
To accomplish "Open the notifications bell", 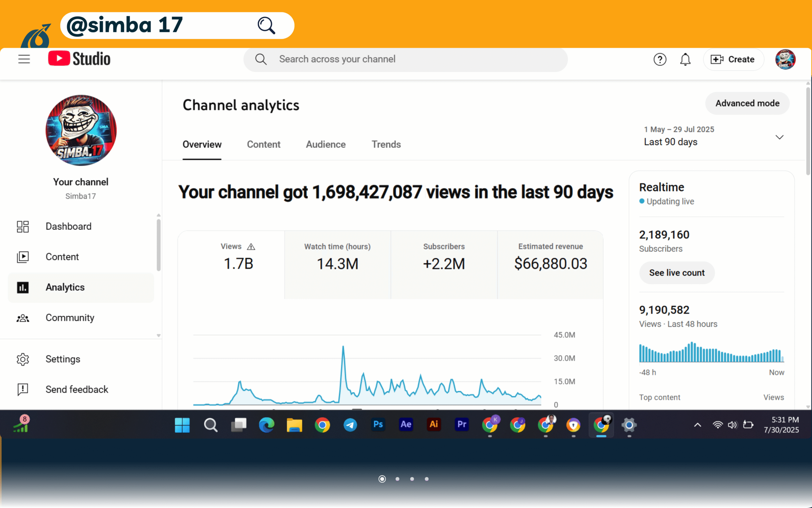I will pos(685,59).
